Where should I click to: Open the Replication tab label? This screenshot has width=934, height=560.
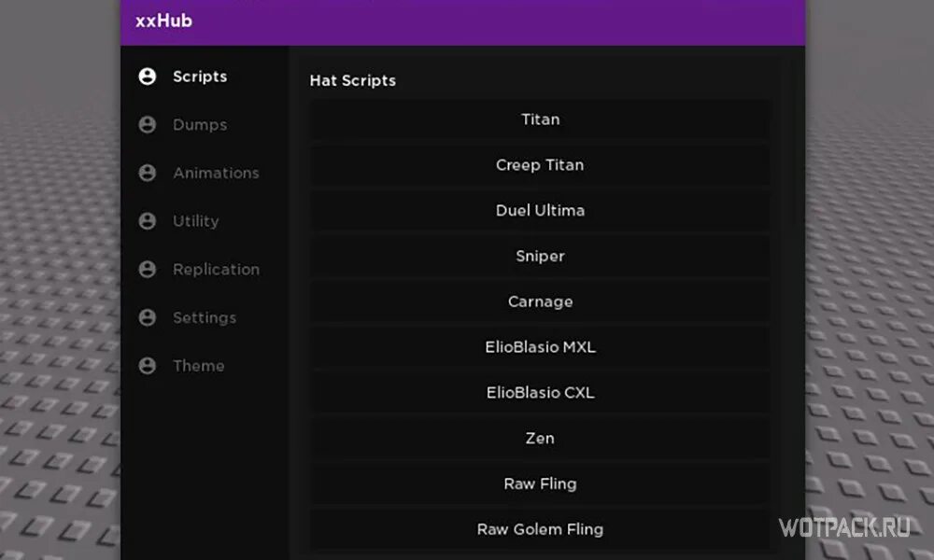pos(216,269)
